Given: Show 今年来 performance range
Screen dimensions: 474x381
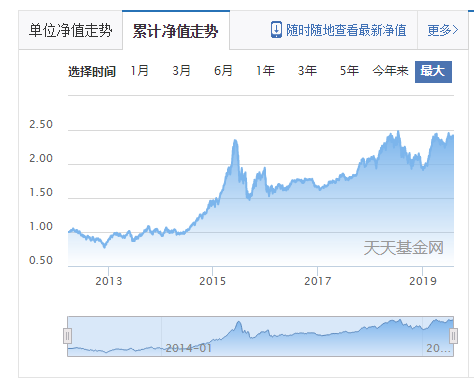Looking at the screenshot, I should click(390, 71).
